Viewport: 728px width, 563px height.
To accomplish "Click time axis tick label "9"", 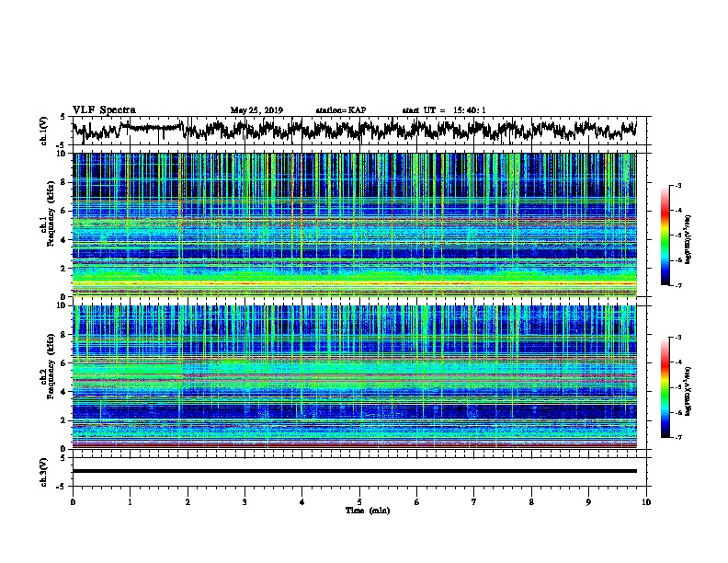I will (588, 502).
